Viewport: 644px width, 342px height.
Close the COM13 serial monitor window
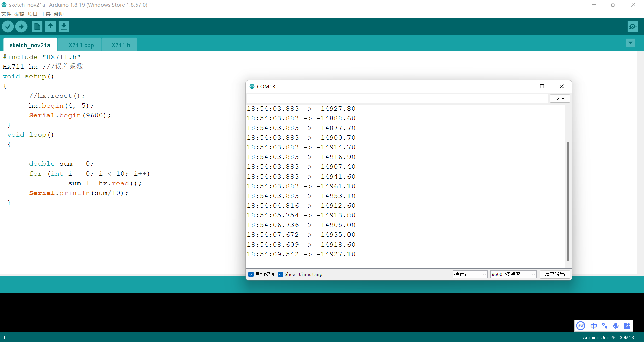pyautogui.click(x=562, y=86)
